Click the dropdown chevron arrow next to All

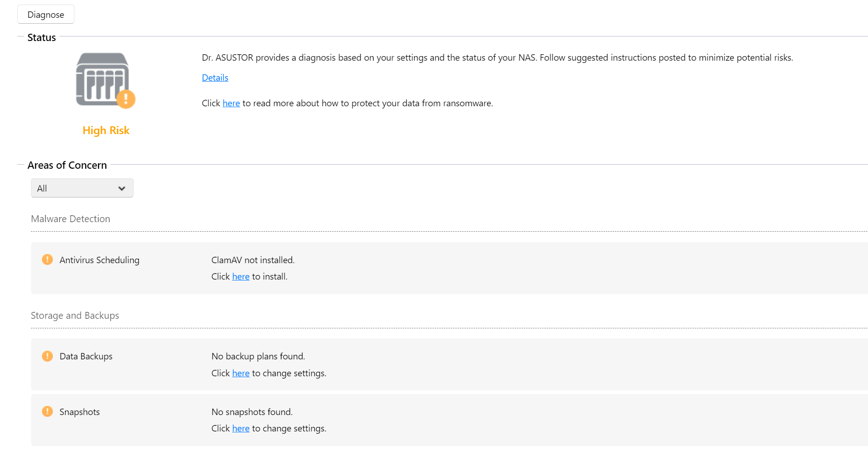click(122, 188)
